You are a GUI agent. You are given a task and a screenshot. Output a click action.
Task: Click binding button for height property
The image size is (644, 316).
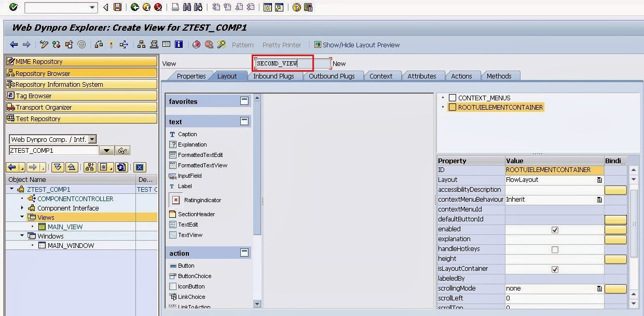tap(615, 259)
